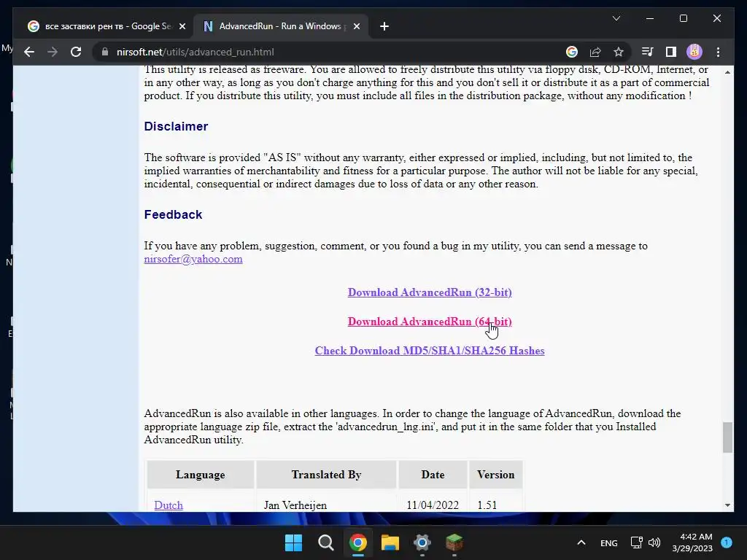Minimize the Chrome window
This screenshot has width=747, height=560.
pyautogui.click(x=650, y=18)
